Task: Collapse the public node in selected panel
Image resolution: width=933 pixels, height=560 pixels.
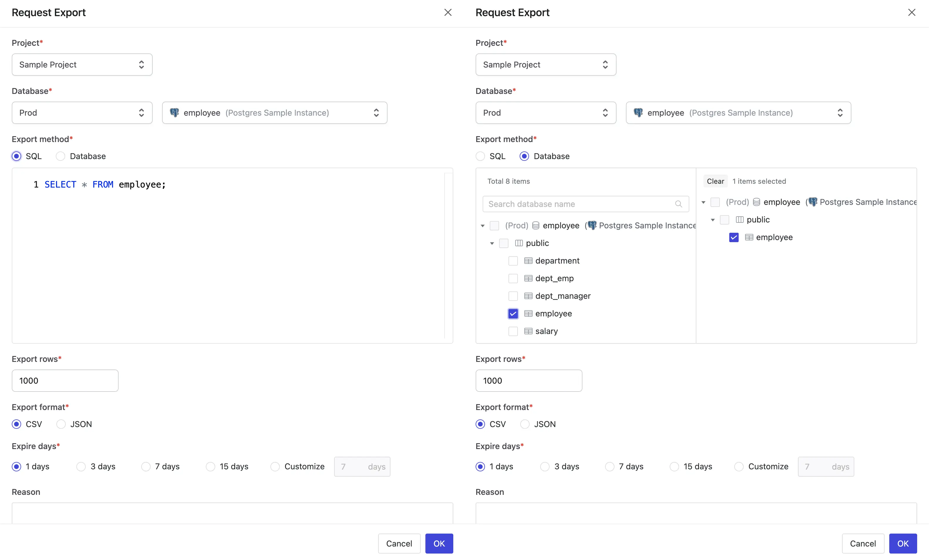Action: (713, 220)
